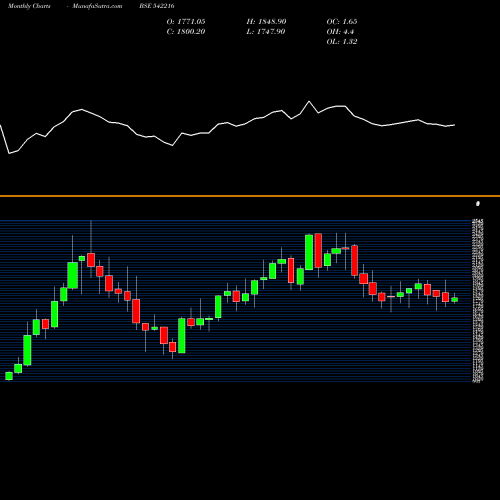Click the highest peak of the white line chart

pos(309,101)
